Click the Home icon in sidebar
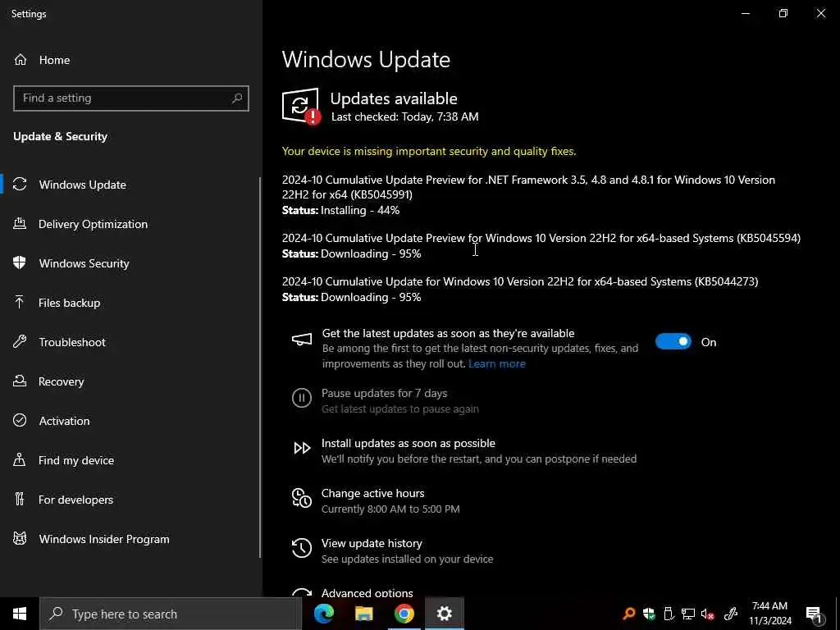 point(21,60)
